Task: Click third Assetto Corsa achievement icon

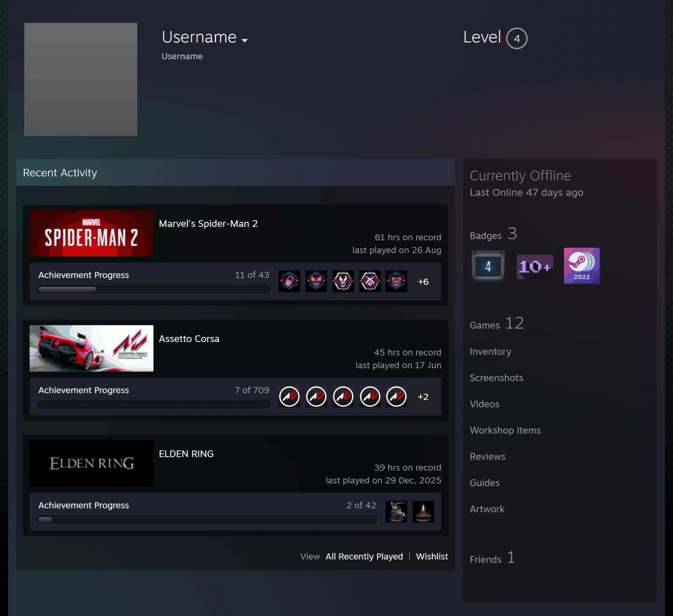Action: click(343, 397)
